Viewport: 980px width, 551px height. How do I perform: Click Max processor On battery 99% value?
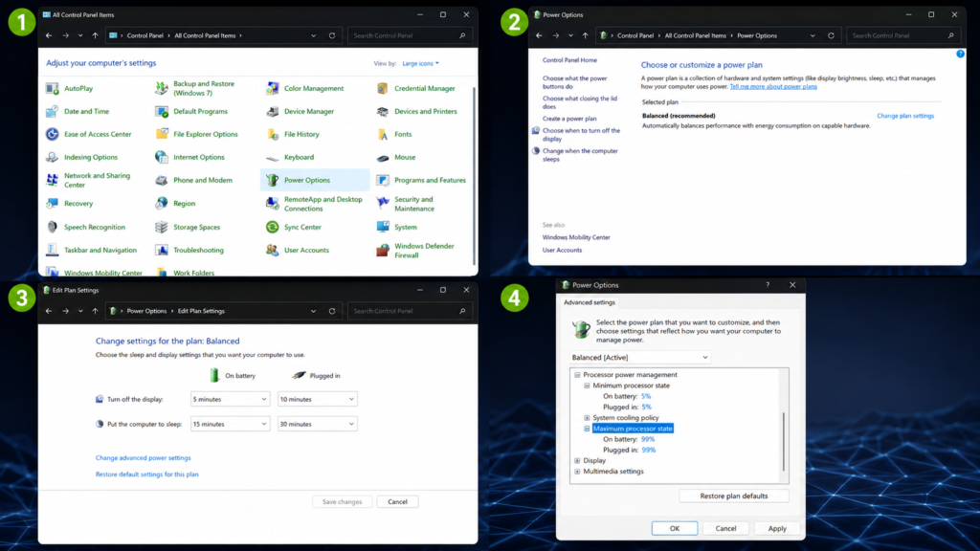pyautogui.click(x=648, y=440)
